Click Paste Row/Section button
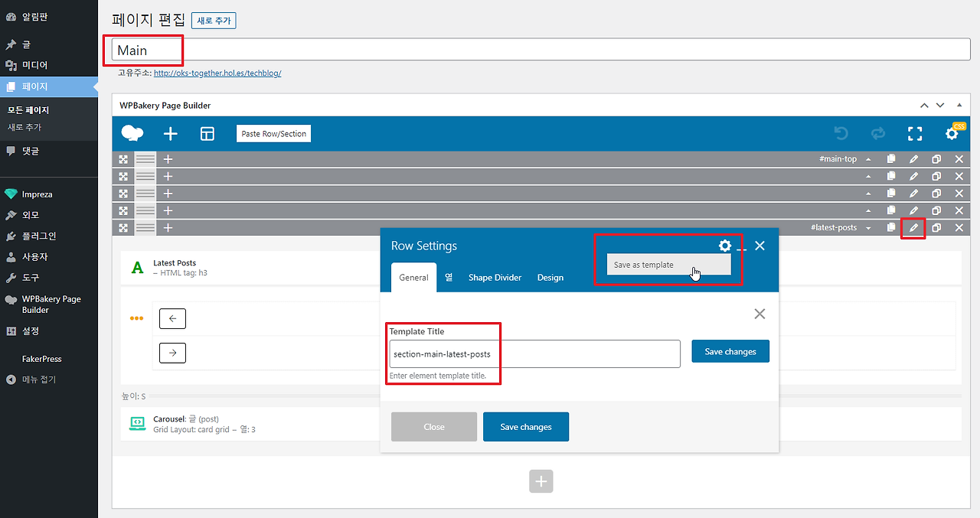980x518 pixels. click(274, 134)
